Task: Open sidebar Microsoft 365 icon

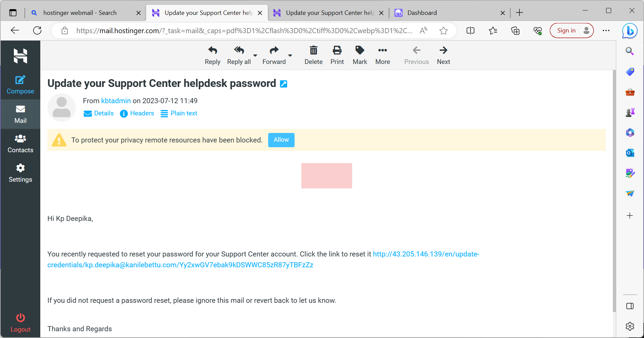Action: (x=630, y=133)
